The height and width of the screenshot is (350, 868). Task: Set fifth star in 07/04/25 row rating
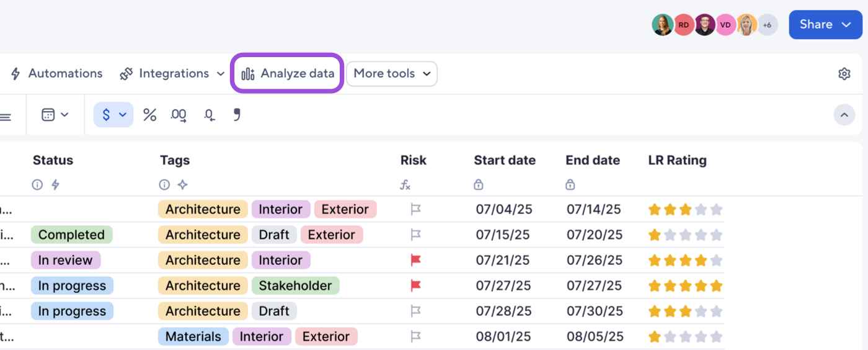(716, 209)
